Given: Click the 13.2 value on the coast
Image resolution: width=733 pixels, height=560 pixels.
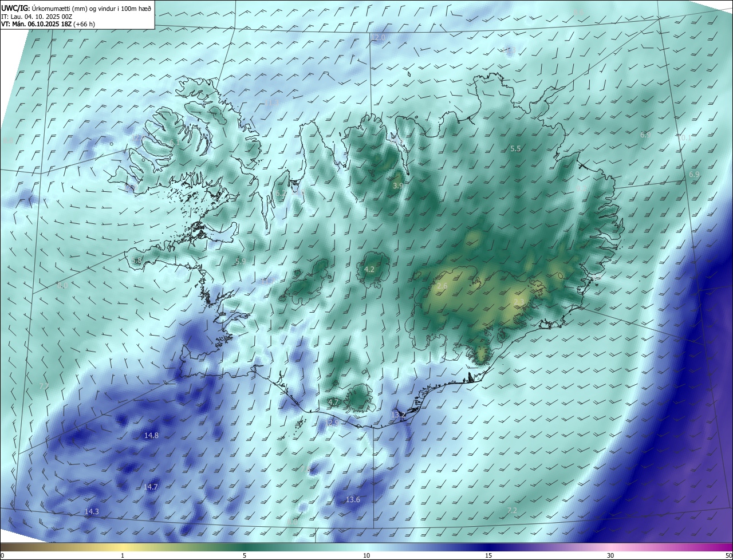Looking at the screenshot, I should coord(399,415).
